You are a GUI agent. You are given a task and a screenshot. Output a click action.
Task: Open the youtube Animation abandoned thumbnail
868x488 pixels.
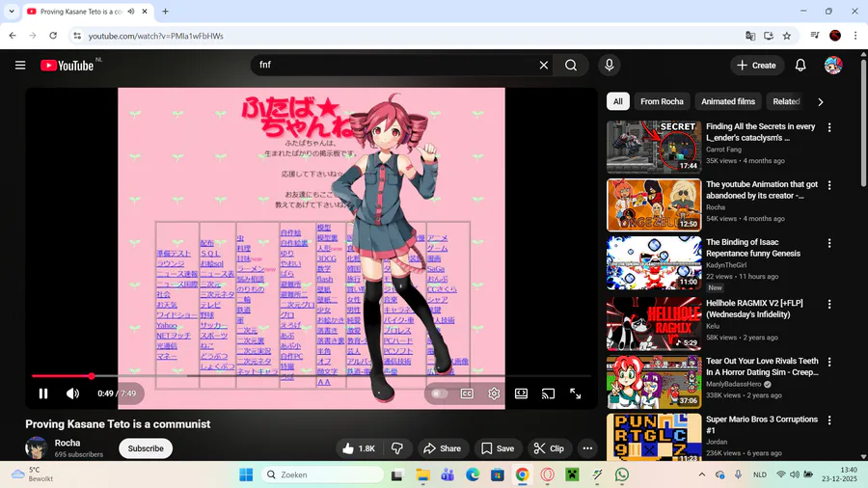click(x=654, y=204)
